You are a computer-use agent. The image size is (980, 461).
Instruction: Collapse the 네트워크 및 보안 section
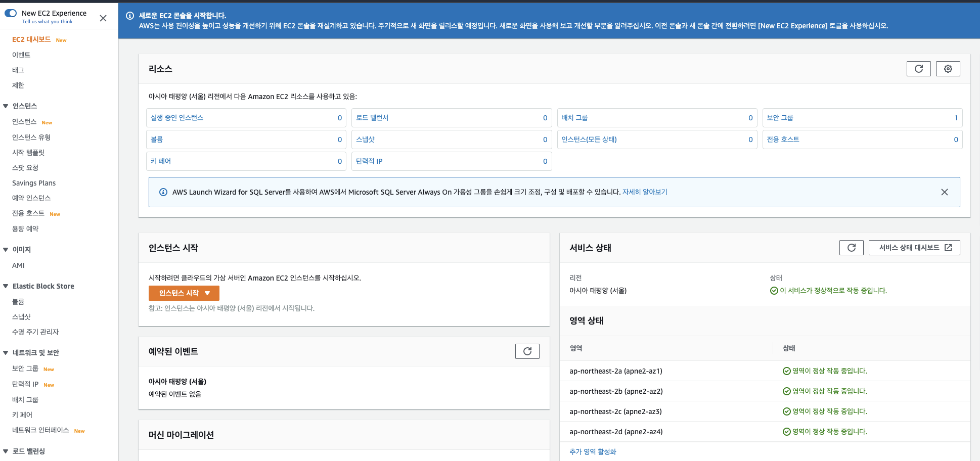point(6,353)
